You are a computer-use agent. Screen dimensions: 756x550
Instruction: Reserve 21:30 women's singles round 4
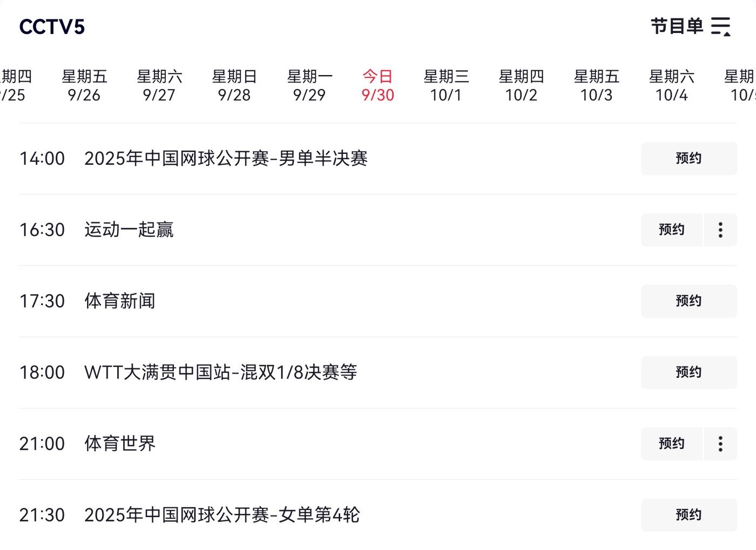[x=688, y=515]
